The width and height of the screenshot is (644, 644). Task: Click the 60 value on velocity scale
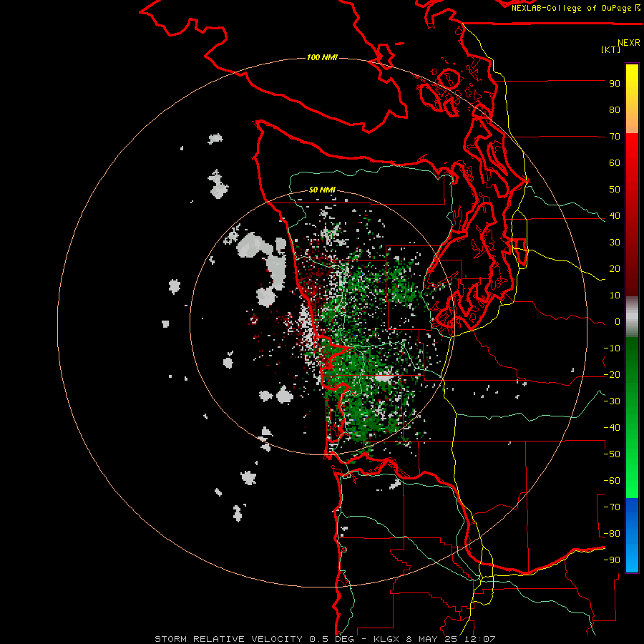point(615,163)
